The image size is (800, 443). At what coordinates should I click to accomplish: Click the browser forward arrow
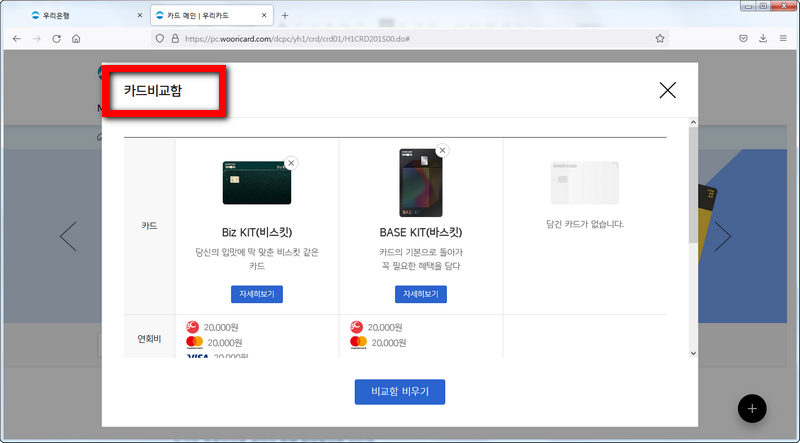[37, 39]
